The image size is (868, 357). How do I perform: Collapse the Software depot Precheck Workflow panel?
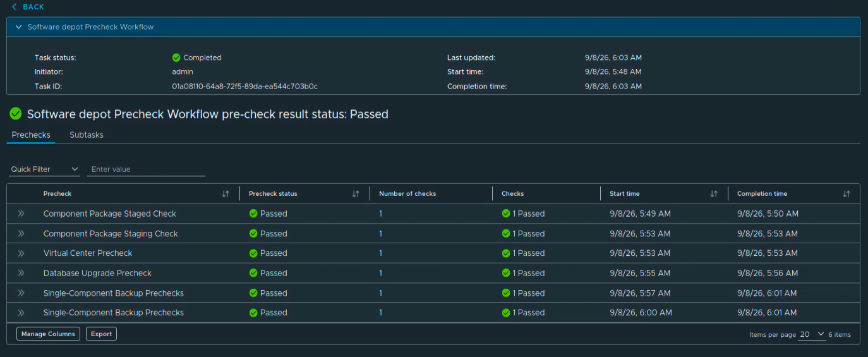(x=19, y=27)
